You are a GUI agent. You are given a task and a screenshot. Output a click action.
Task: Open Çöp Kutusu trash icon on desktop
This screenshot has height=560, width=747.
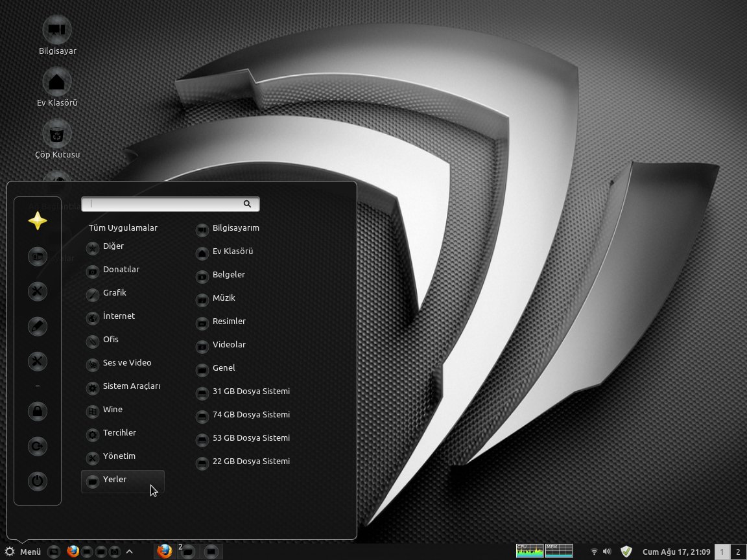point(57,139)
